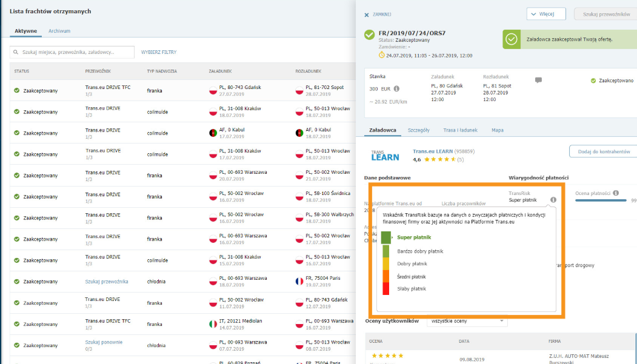This screenshot has height=364, width=637.
Task: Click the OCENA column header in reviews
Action: pyautogui.click(x=376, y=342)
